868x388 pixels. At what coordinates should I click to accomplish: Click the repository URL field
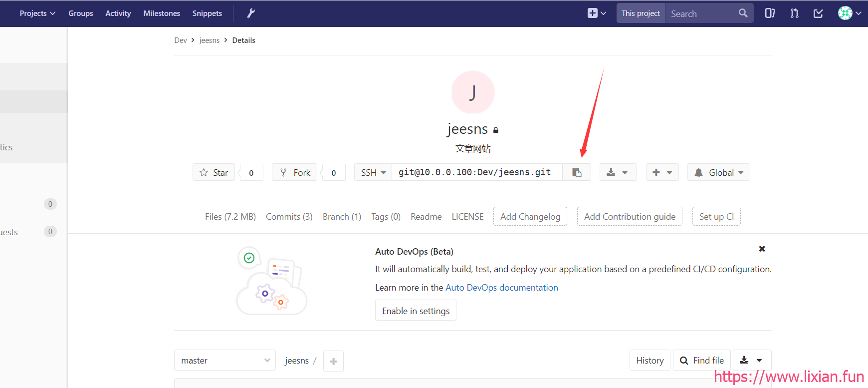(x=477, y=172)
